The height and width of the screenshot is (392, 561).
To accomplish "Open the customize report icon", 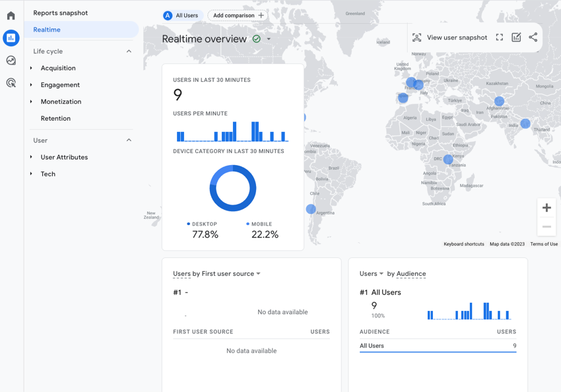I will point(516,38).
